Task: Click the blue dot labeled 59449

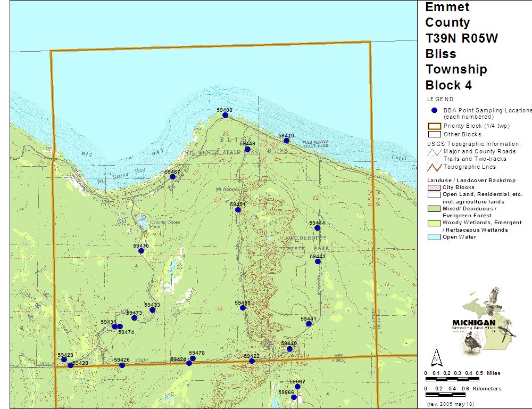Action: [247, 150]
